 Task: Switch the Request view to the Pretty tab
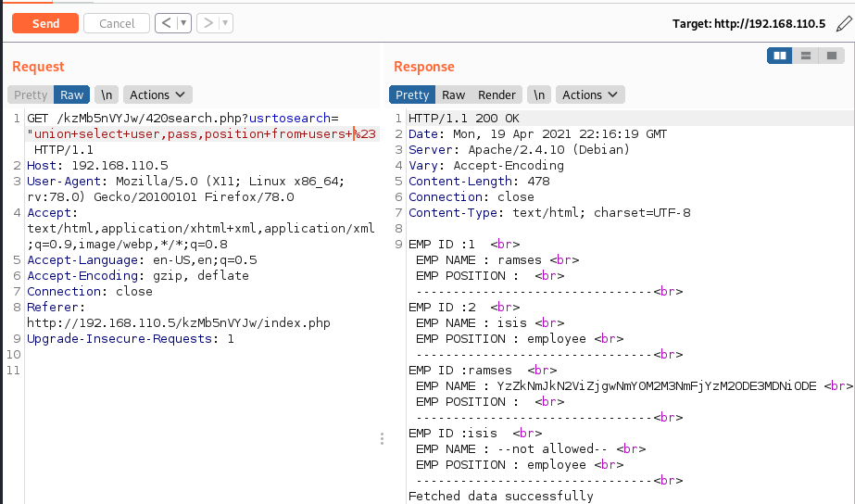point(31,94)
